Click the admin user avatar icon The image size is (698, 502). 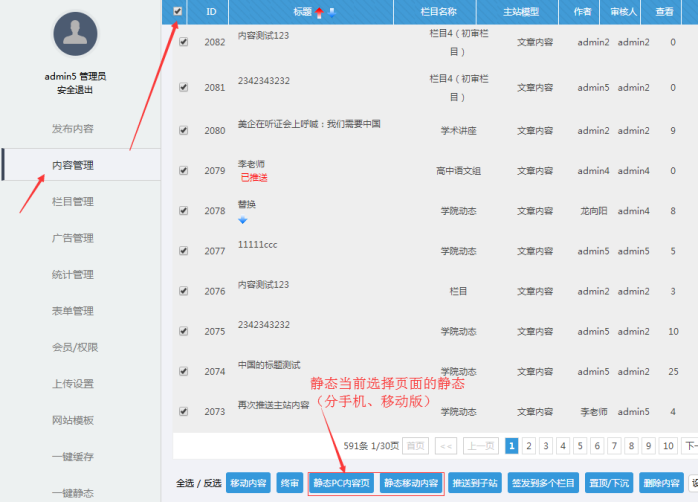coord(80,37)
